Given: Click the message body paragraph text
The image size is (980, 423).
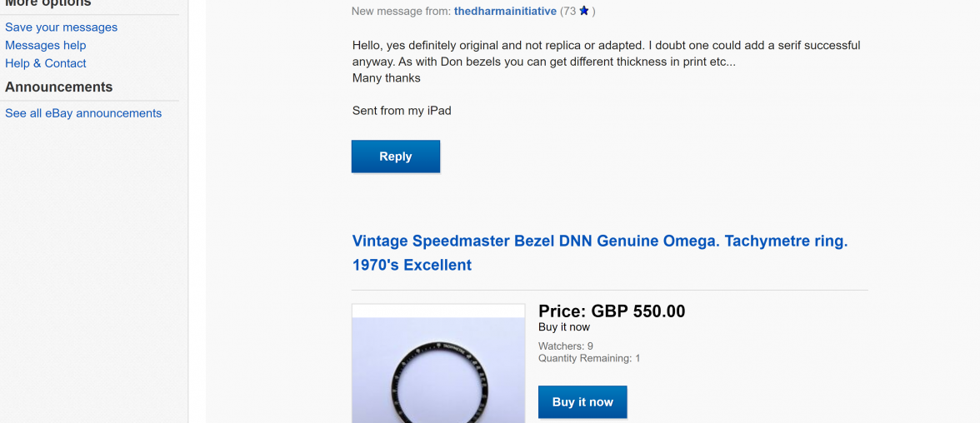Looking at the screenshot, I should pos(606,53).
